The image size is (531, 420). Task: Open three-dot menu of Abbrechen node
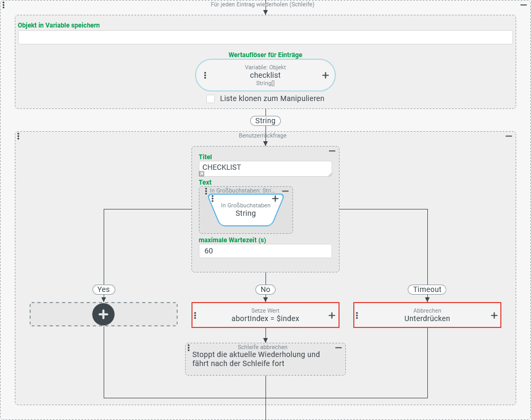(357, 315)
